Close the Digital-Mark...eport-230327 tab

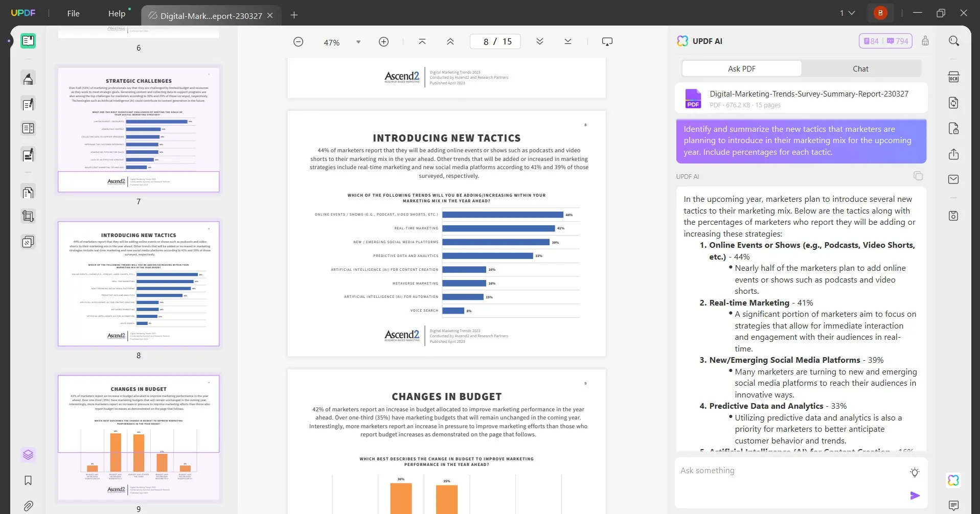point(270,16)
